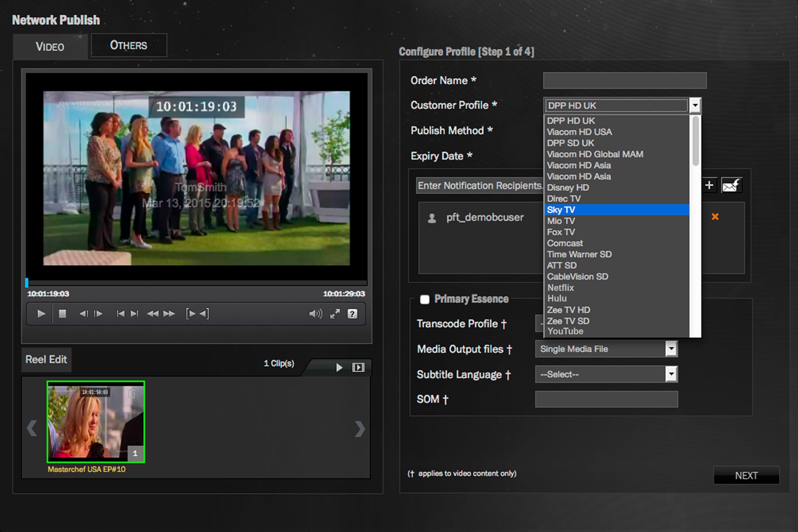Focus the notification recipients field
The image size is (798, 532).
[480, 186]
